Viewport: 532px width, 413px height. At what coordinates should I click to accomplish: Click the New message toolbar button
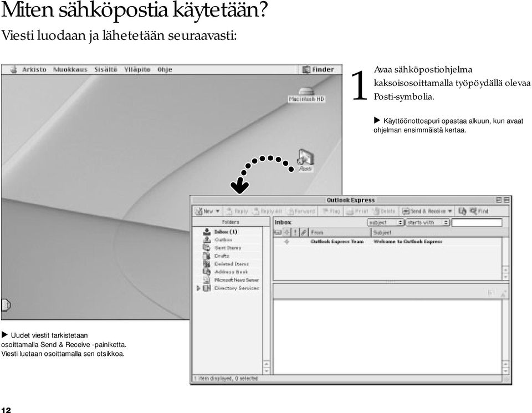point(204,211)
